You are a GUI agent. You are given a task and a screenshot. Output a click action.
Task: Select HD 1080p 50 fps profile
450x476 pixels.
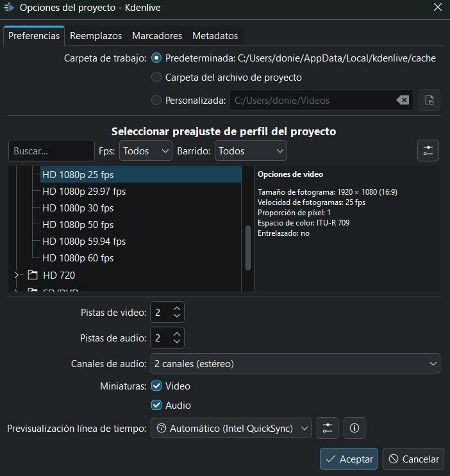140,225
